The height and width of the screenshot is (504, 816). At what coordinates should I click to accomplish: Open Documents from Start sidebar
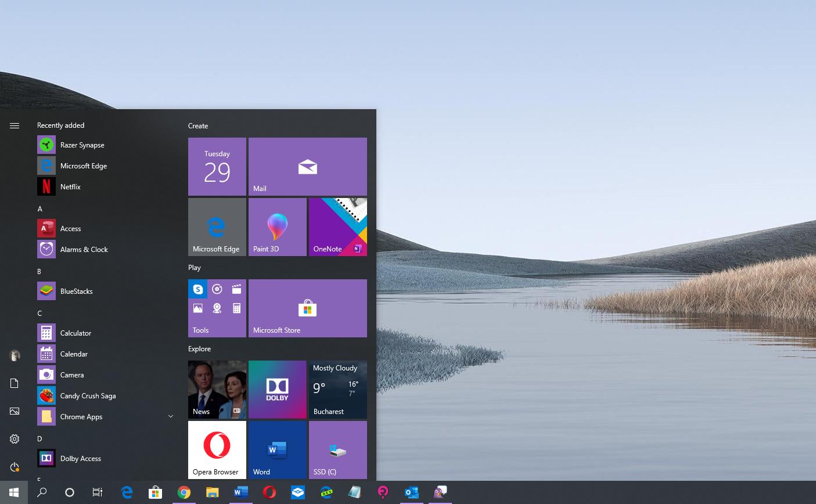pos(15,383)
